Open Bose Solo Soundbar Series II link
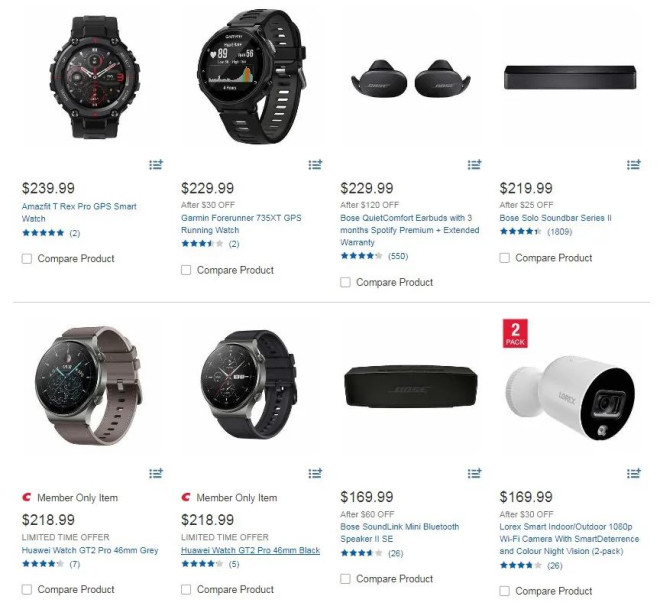The image size is (660, 606). coord(556,218)
